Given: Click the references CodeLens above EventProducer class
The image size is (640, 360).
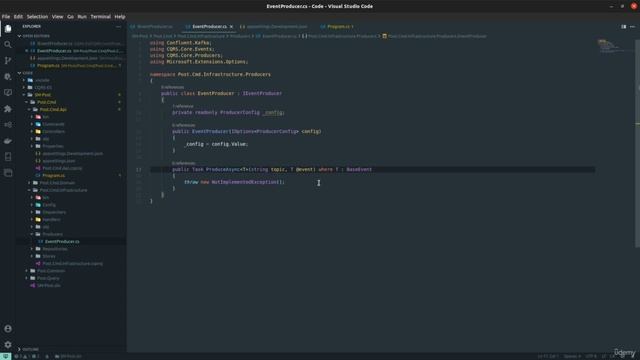Looking at the screenshot, I should coord(172,87).
